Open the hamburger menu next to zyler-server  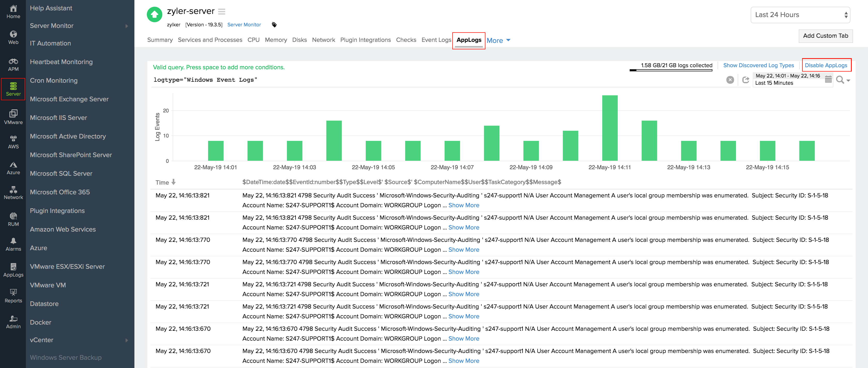(x=221, y=11)
